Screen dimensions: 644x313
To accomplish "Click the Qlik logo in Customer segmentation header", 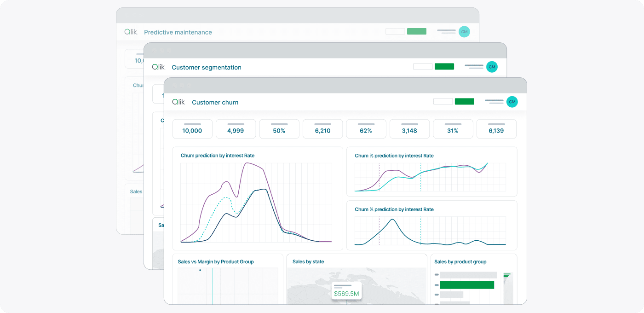I will coord(158,67).
